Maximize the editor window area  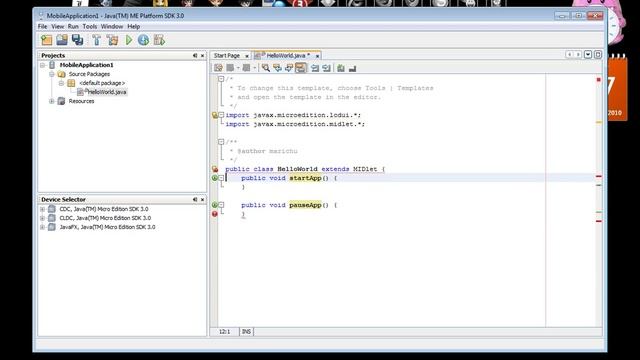(598, 54)
